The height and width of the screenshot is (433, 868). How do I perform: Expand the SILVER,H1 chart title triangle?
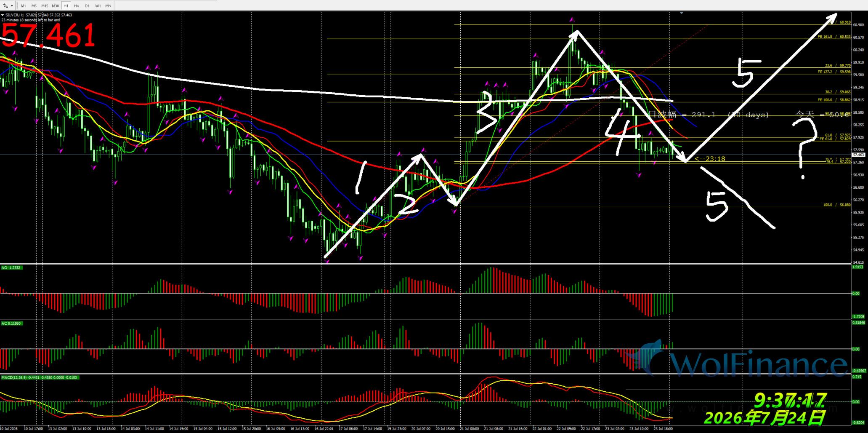[x=3, y=15]
